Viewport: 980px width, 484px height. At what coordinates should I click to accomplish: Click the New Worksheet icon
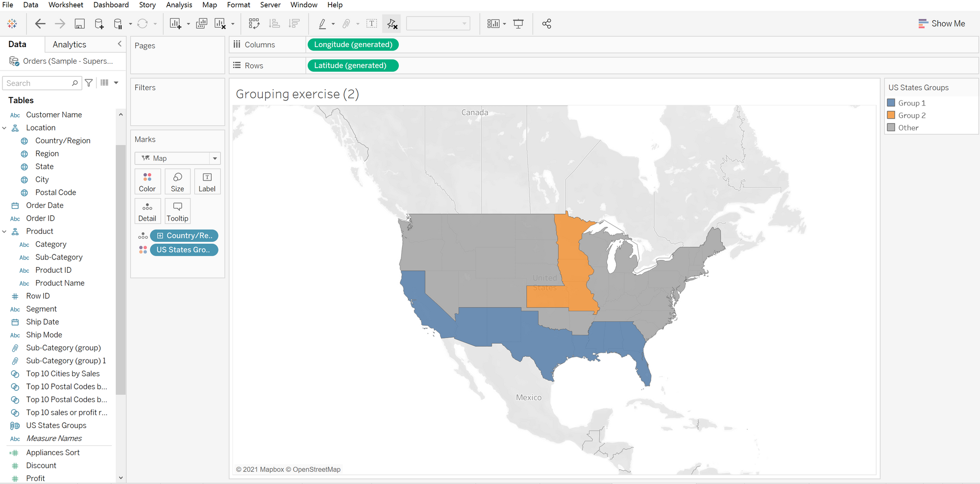175,24
